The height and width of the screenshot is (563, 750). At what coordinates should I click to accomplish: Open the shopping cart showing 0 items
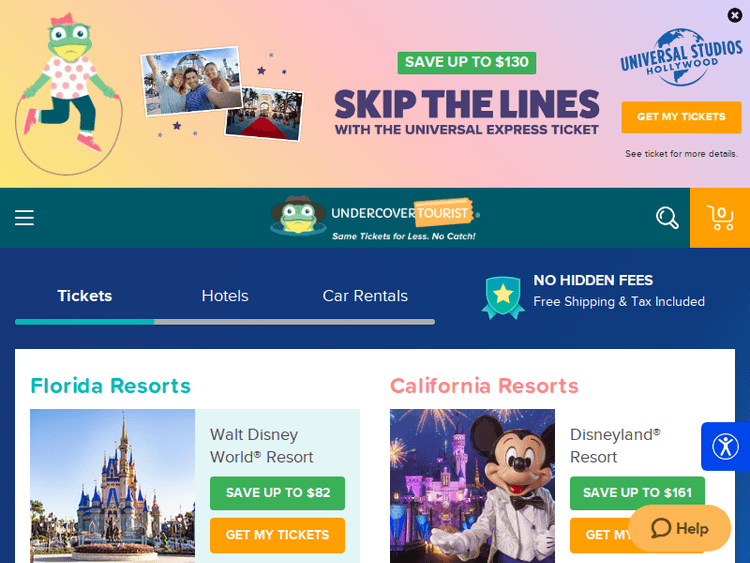point(720,218)
